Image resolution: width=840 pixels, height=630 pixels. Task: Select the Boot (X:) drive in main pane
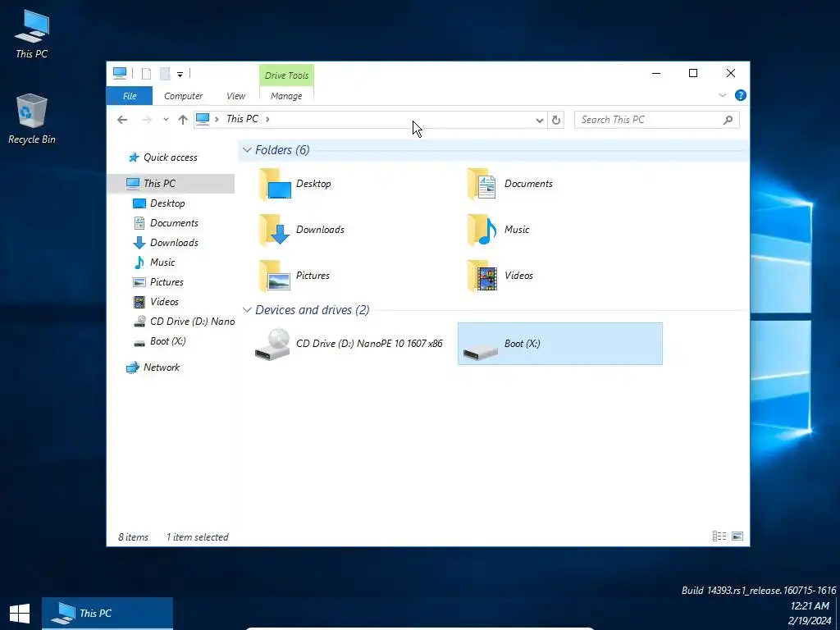tap(559, 344)
